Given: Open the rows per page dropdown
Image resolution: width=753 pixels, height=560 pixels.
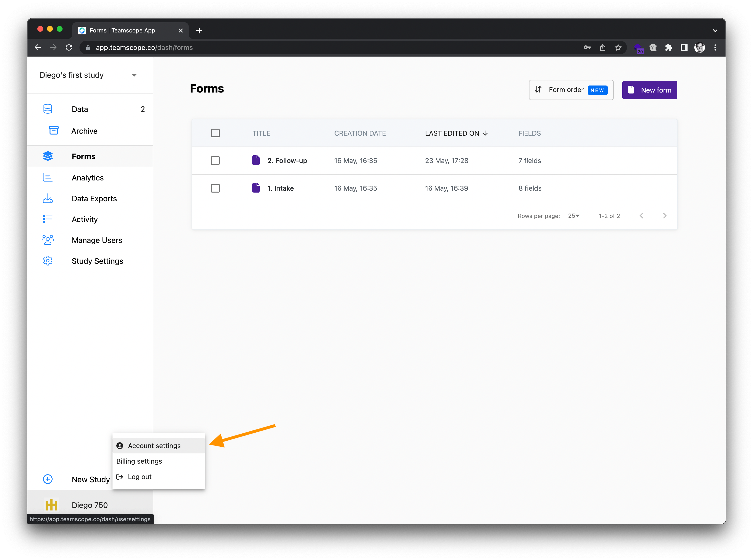Looking at the screenshot, I should click(x=574, y=216).
